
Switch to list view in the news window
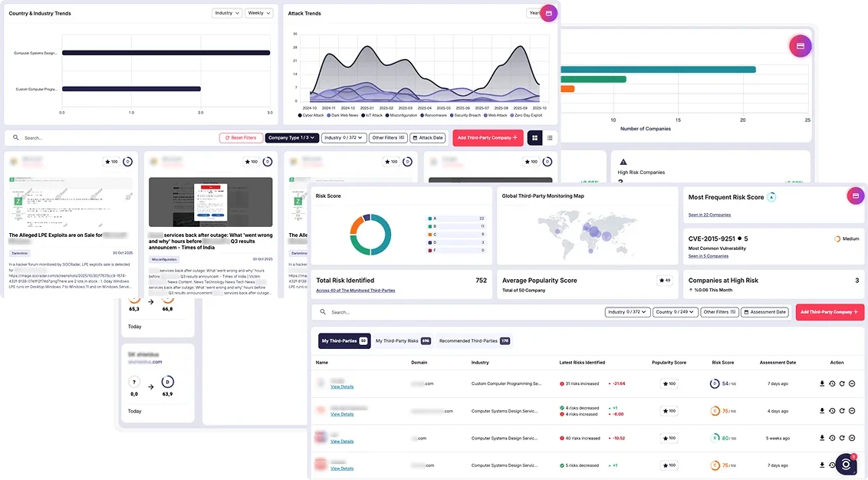(x=550, y=138)
